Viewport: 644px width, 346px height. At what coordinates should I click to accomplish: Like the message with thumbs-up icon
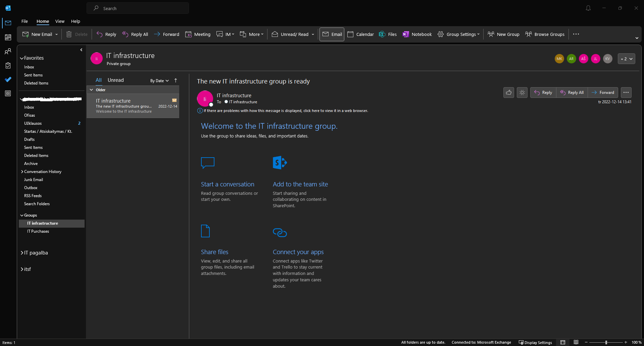click(509, 93)
